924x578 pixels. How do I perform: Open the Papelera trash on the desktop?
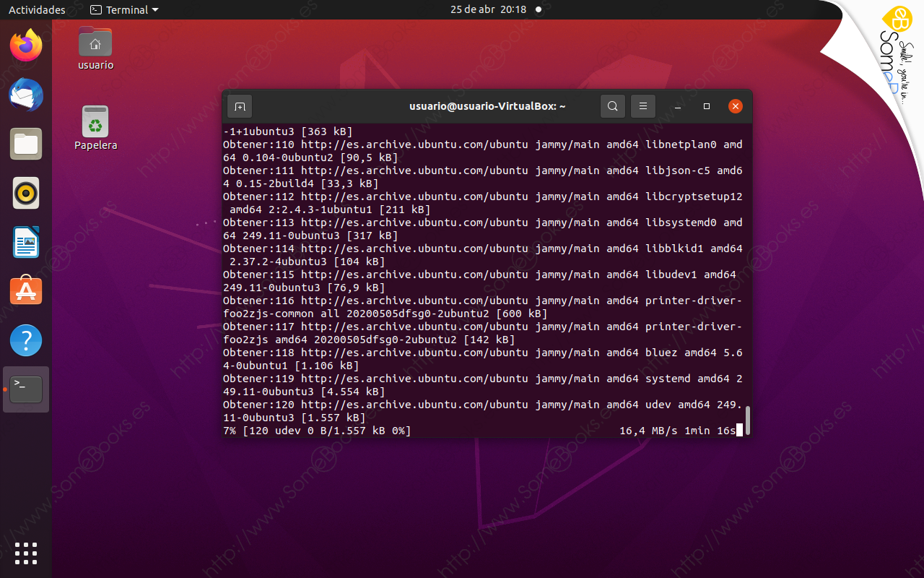(95, 121)
